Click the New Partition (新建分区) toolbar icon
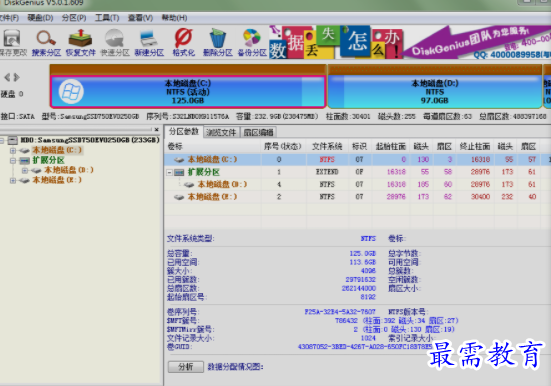The width and height of the screenshot is (551, 386). click(149, 43)
